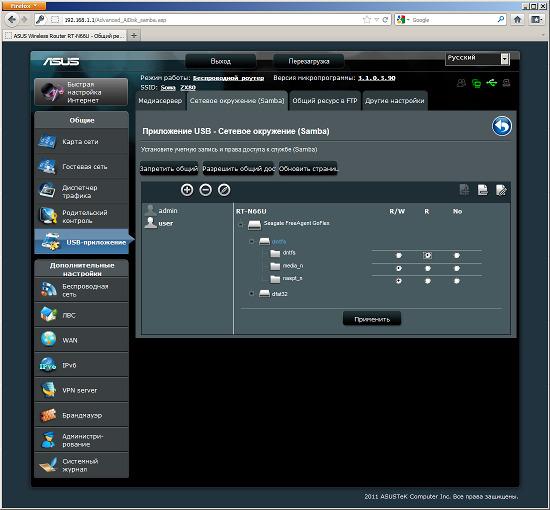This screenshot has width=550, height=510.
Task: Open the search engine selector dropdown
Action: click(403, 20)
